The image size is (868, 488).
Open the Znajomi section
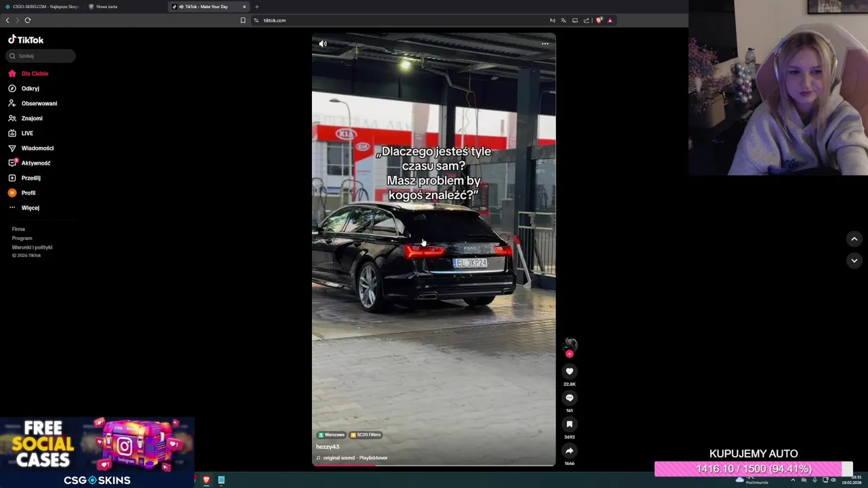point(26,118)
